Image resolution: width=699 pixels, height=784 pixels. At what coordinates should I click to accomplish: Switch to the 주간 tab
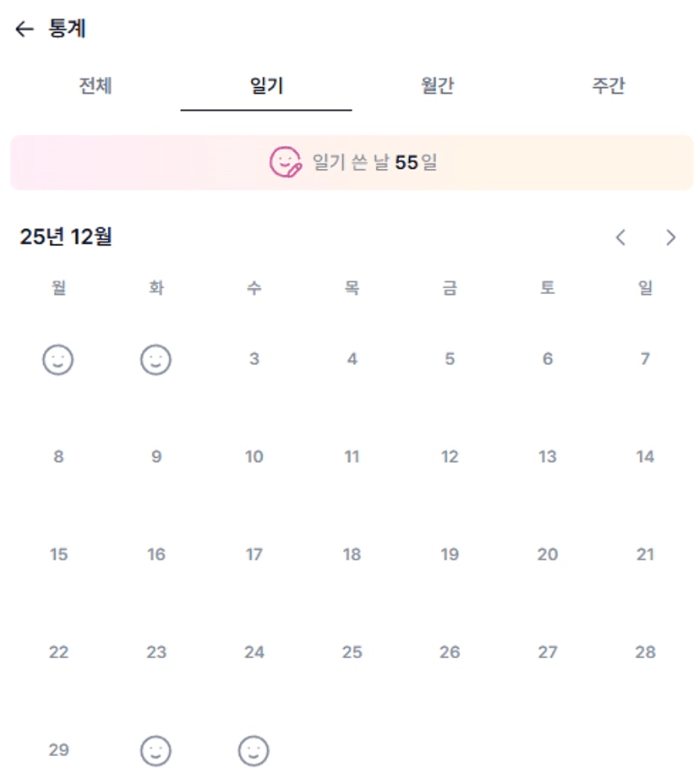(x=608, y=86)
